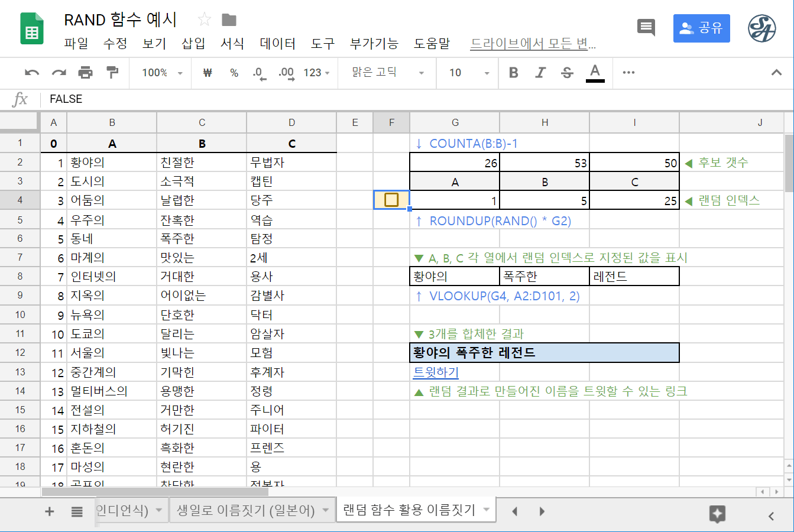Open the 삽입 menu
The image size is (794, 532).
pos(193,44)
